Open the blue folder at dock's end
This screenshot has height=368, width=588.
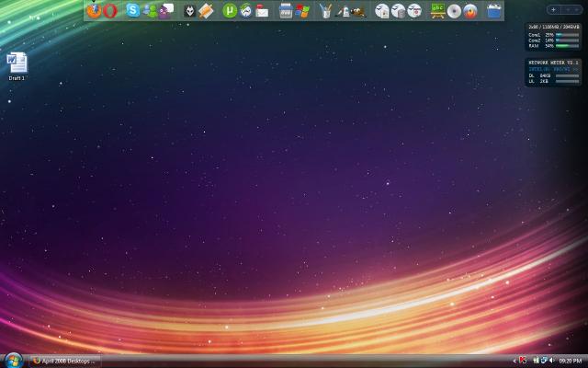[494, 11]
